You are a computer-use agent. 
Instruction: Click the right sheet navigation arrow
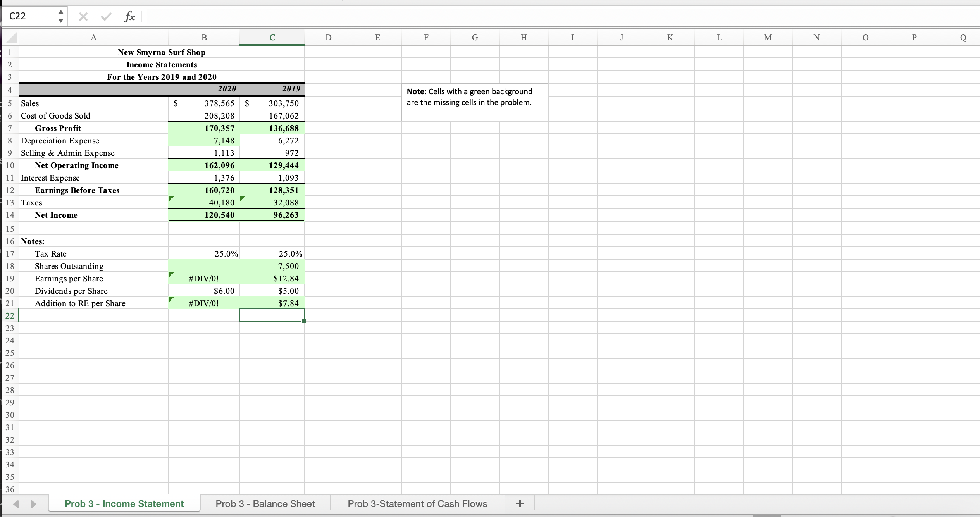(33, 503)
